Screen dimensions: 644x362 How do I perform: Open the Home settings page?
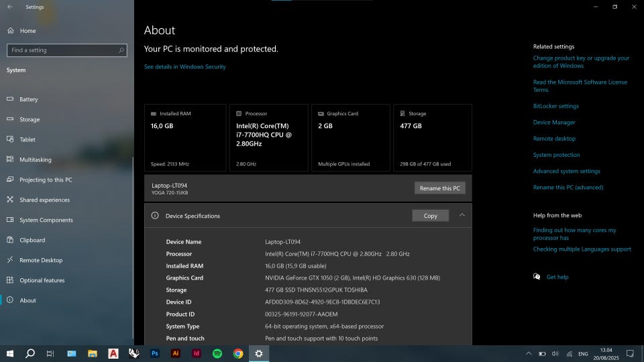click(x=28, y=31)
